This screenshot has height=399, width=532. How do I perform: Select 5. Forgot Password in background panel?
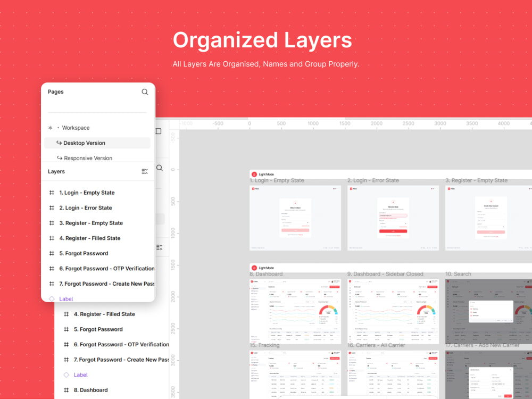98,329
